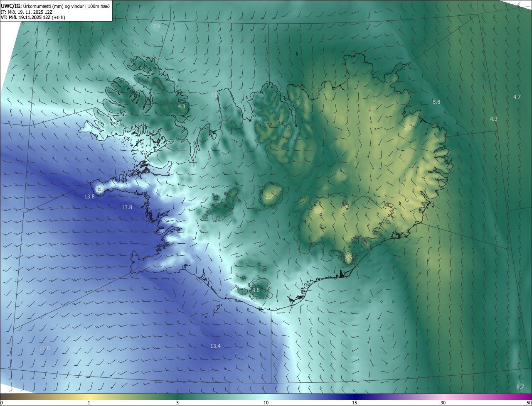Image resolution: width=532 pixels, height=406 pixels.
Task: Click the title "Úrkomumætti (mm) og vindur í 100m hæð"
Action: tap(66, 5)
